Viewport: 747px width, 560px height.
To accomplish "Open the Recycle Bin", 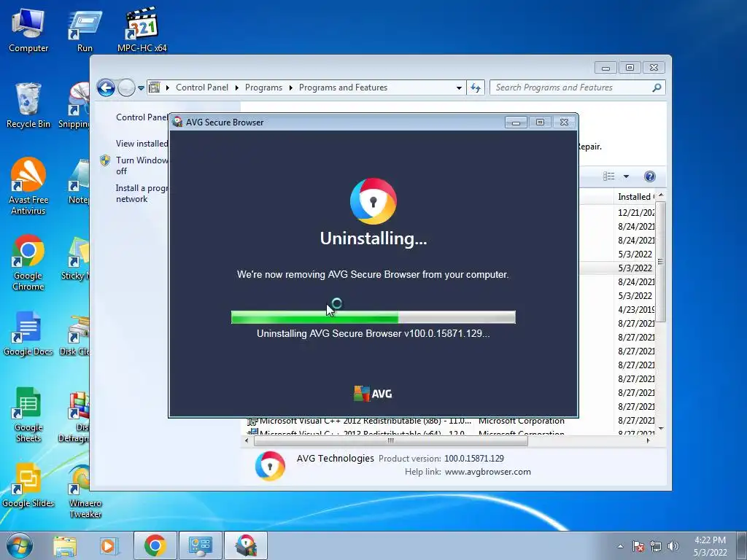I will [x=28, y=106].
